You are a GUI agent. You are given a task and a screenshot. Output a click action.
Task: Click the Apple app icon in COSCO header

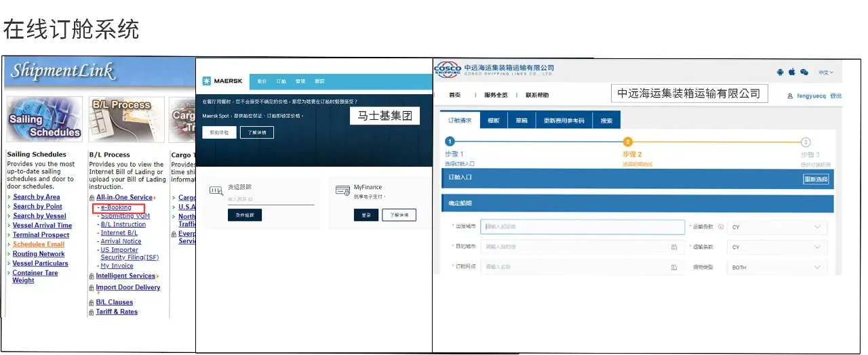791,72
